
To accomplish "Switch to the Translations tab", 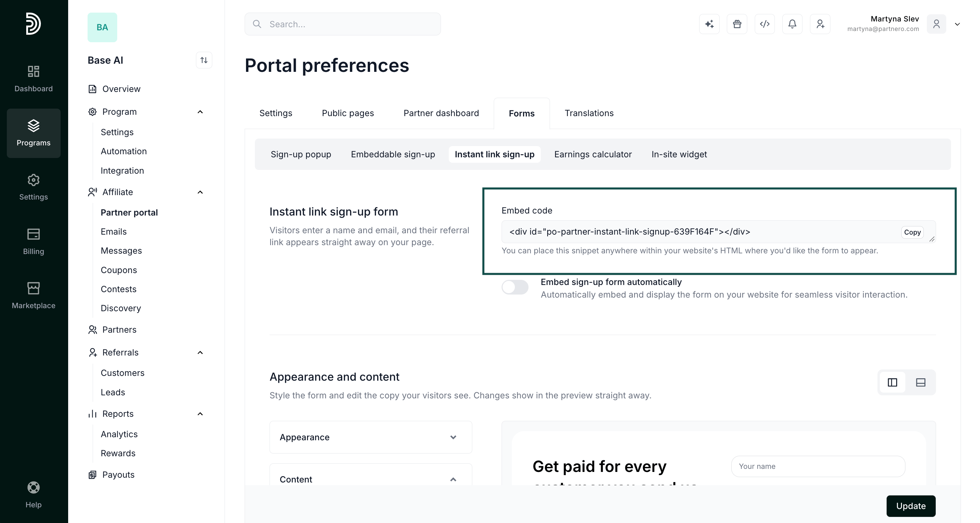I will pos(589,113).
